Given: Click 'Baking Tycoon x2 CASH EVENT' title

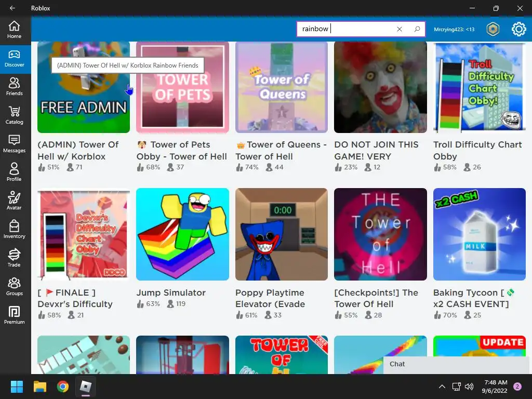Looking at the screenshot, I should pyautogui.click(x=474, y=298).
